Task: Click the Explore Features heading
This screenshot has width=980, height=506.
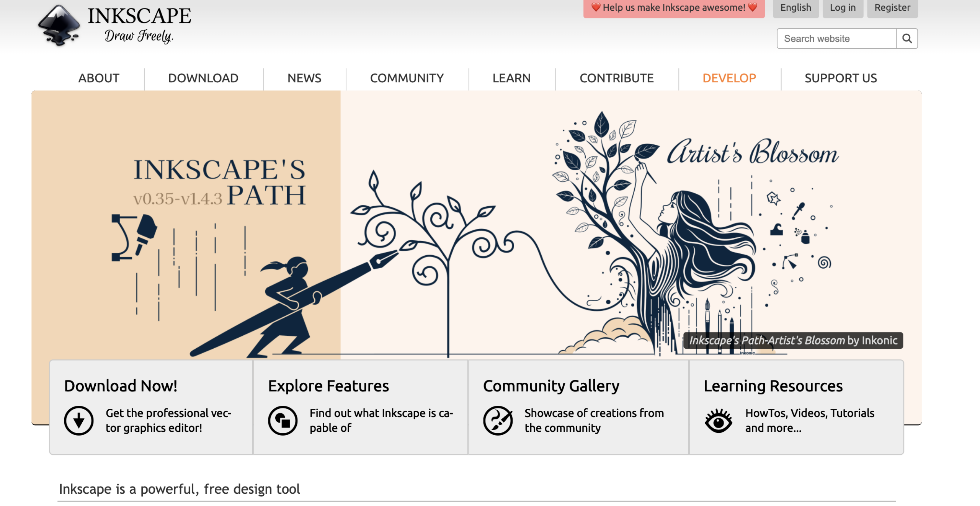Action: click(x=328, y=386)
